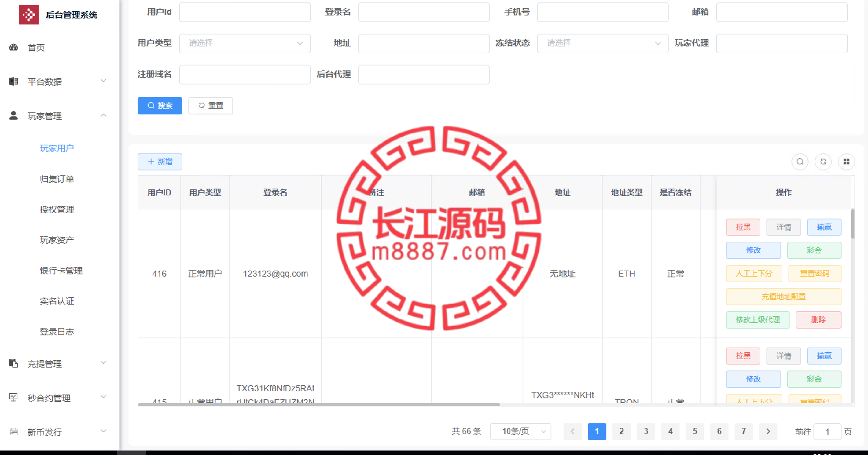Viewport: 868px width, 455px height.
Task: Click the table vertical scrollbar
Action: click(853, 224)
